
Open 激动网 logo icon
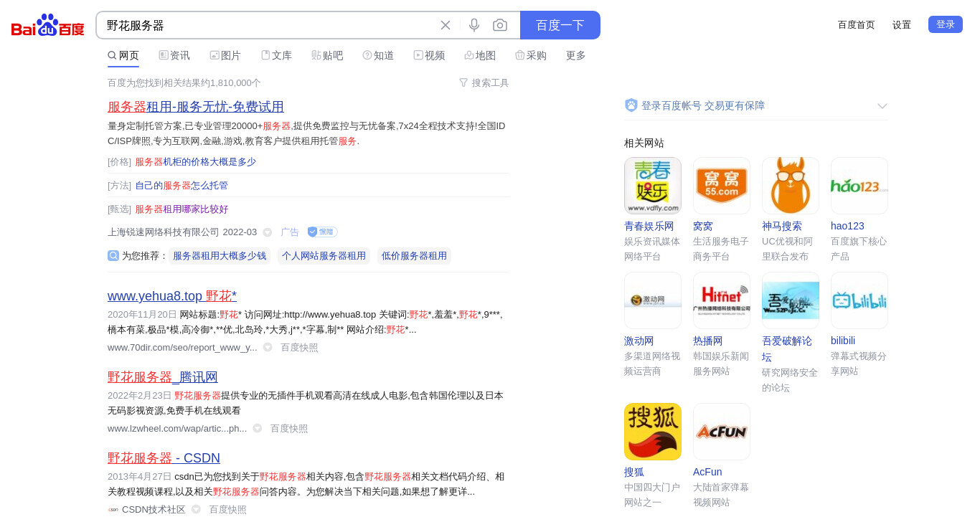pos(653,300)
